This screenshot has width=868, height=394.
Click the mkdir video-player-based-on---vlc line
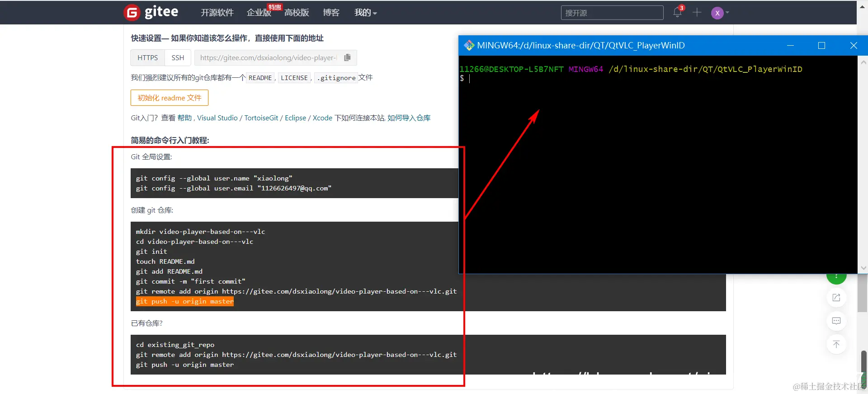pyautogui.click(x=200, y=232)
